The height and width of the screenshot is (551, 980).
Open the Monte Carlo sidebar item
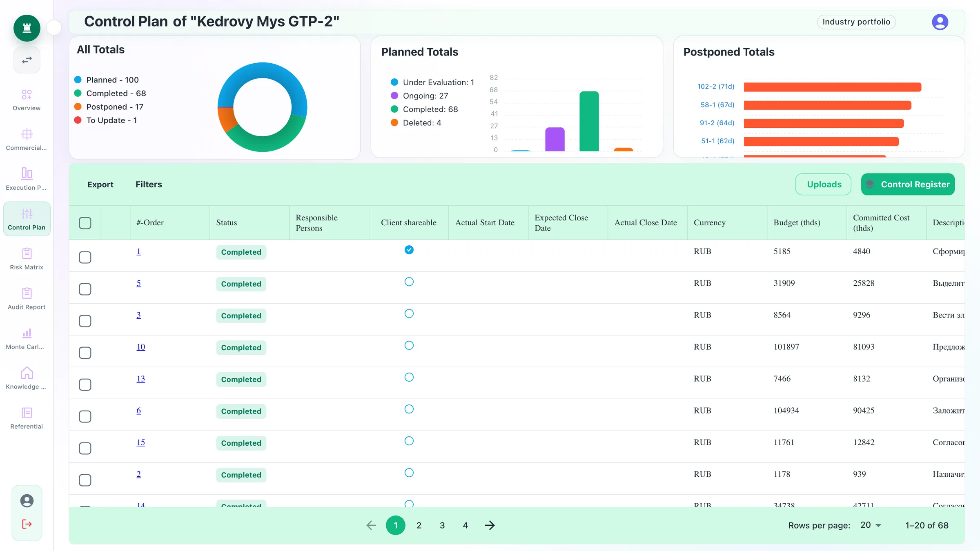click(x=27, y=339)
